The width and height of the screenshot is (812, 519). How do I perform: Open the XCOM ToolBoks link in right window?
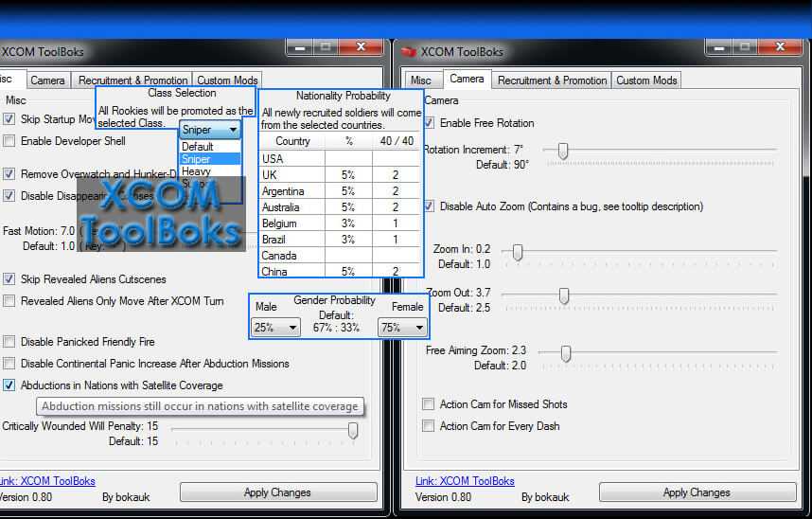point(465,481)
